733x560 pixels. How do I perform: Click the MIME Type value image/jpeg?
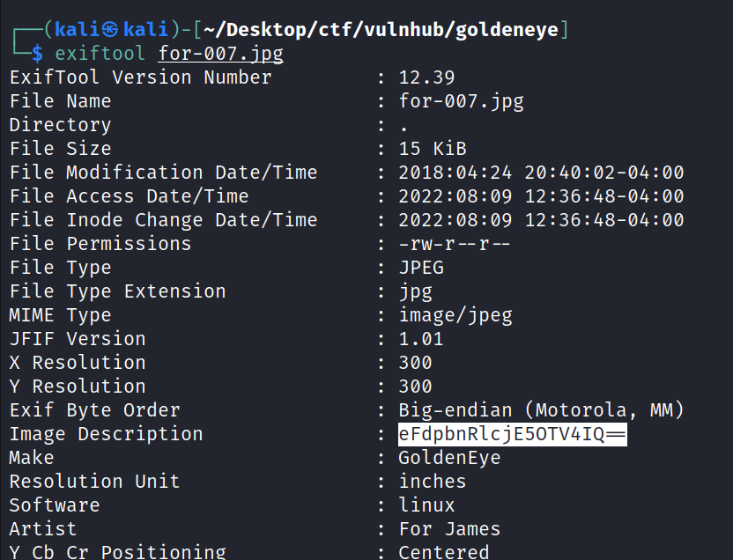pyautogui.click(x=455, y=315)
